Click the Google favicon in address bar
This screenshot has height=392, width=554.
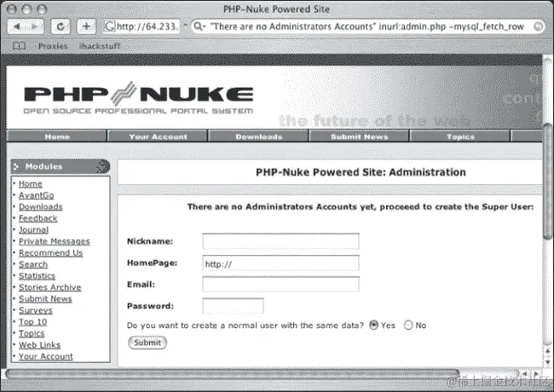point(109,26)
